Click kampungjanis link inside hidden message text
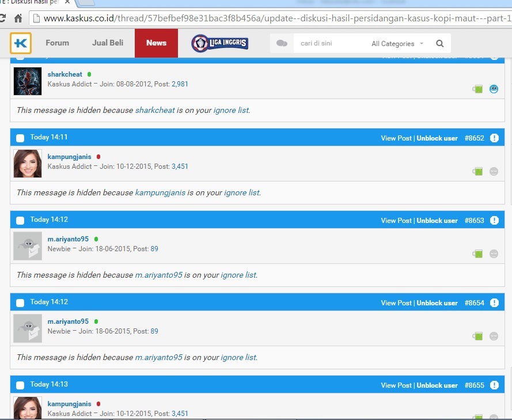512x420 pixels. click(160, 192)
